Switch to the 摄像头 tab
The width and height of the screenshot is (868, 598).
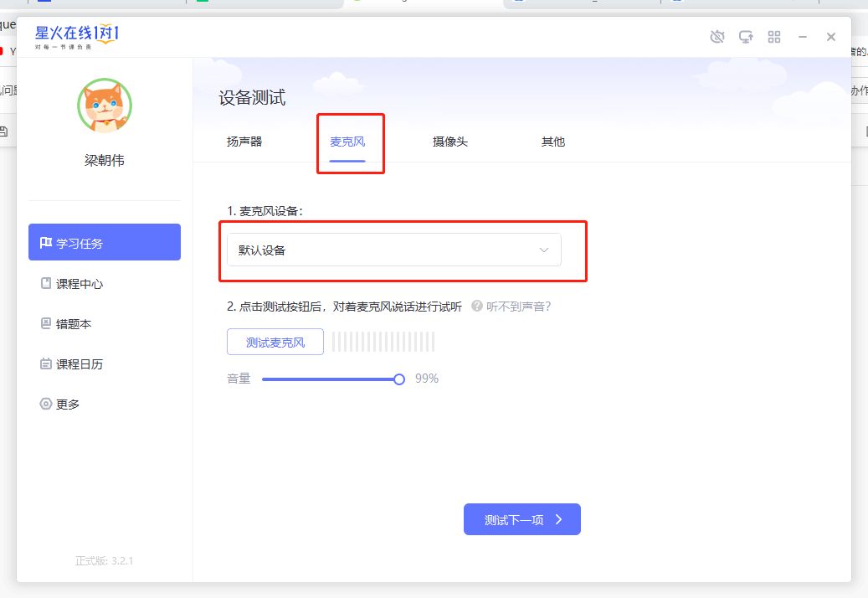(450, 142)
